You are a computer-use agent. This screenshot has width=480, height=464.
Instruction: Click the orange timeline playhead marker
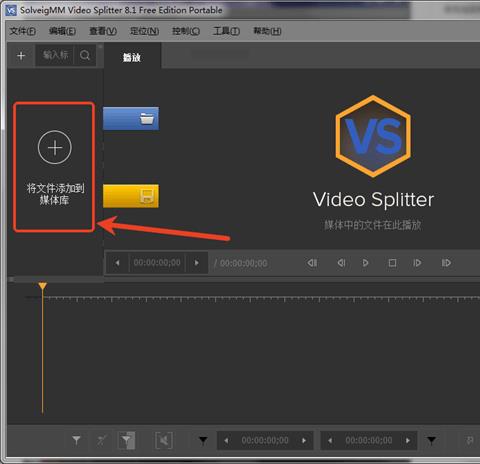pyautogui.click(x=42, y=286)
